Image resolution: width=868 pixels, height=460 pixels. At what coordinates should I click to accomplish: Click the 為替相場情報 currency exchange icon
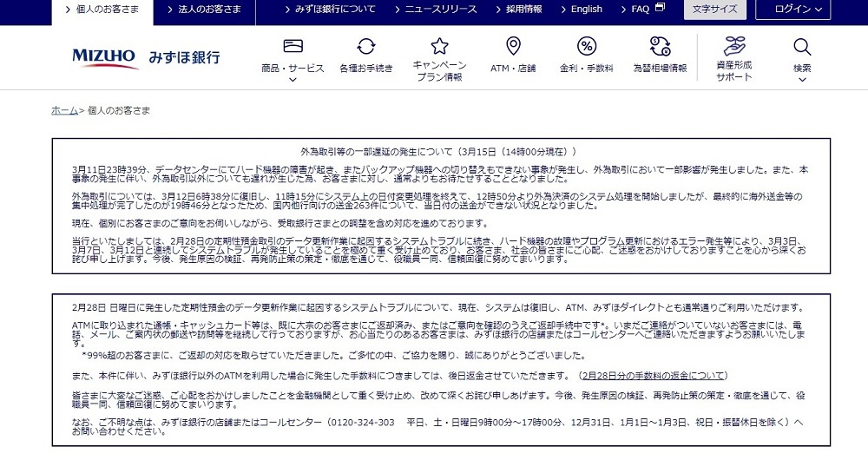[x=660, y=46]
